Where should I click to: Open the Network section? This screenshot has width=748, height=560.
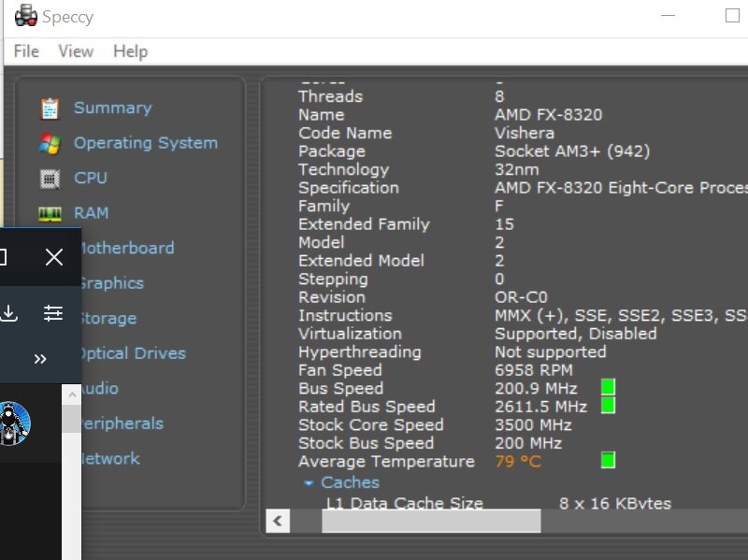(110, 458)
